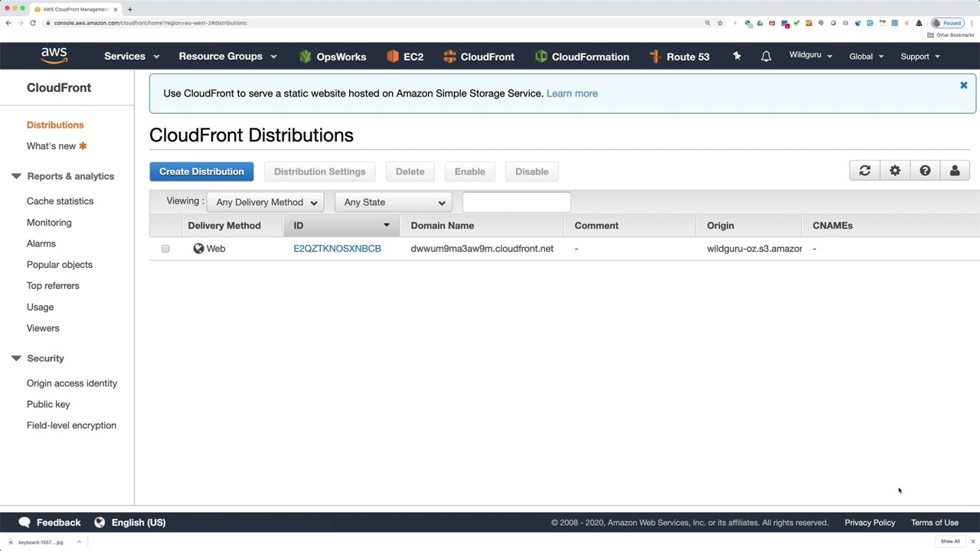Open the Chrome three-dot menu
This screenshot has width=980, height=551.
coord(972,23)
